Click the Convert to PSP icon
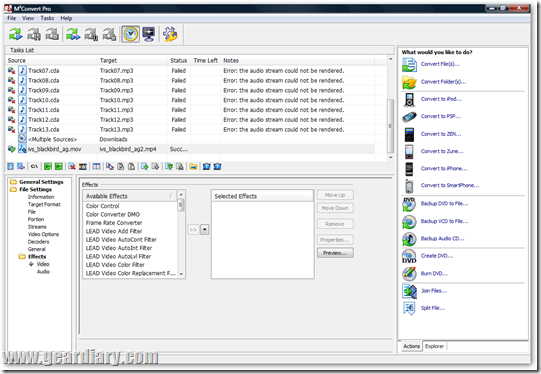This screenshot has width=541, height=374. point(409,117)
